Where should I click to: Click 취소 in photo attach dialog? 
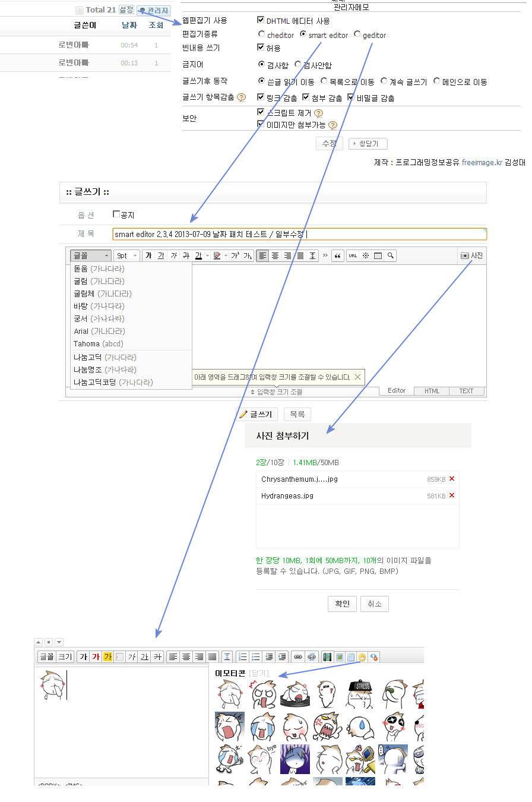point(375,604)
